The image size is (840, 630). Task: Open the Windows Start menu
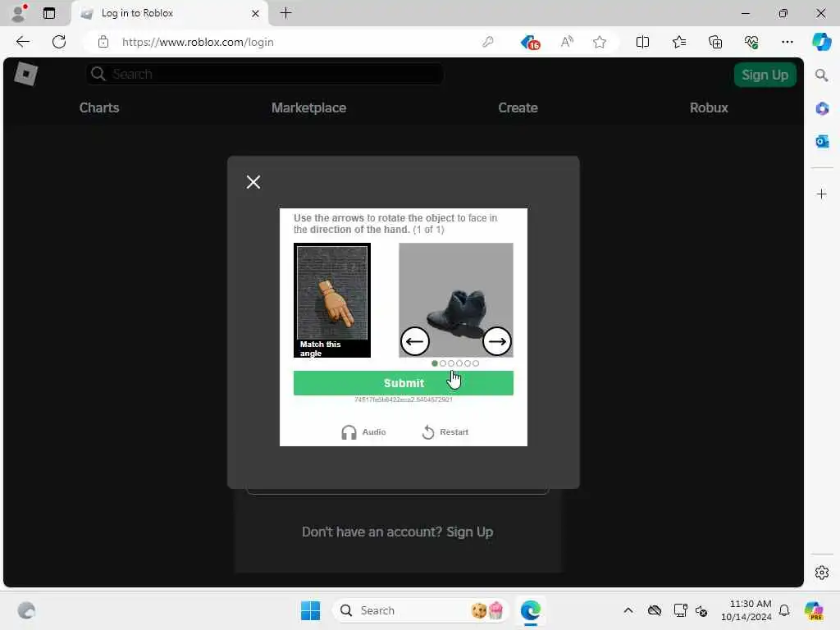click(310, 610)
